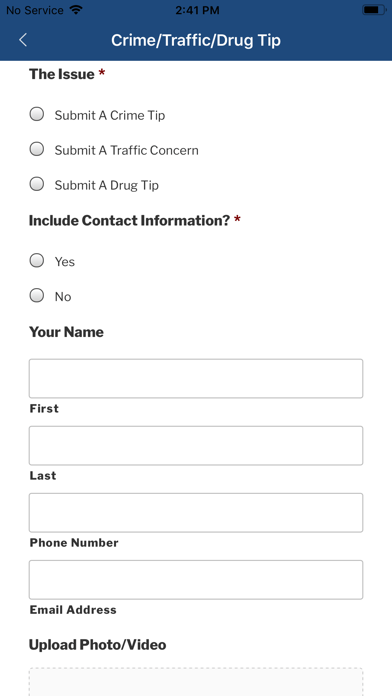Pick the Submit A Drug Tip radio button
This screenshot has height=696, width=392.
click(37, 184)
